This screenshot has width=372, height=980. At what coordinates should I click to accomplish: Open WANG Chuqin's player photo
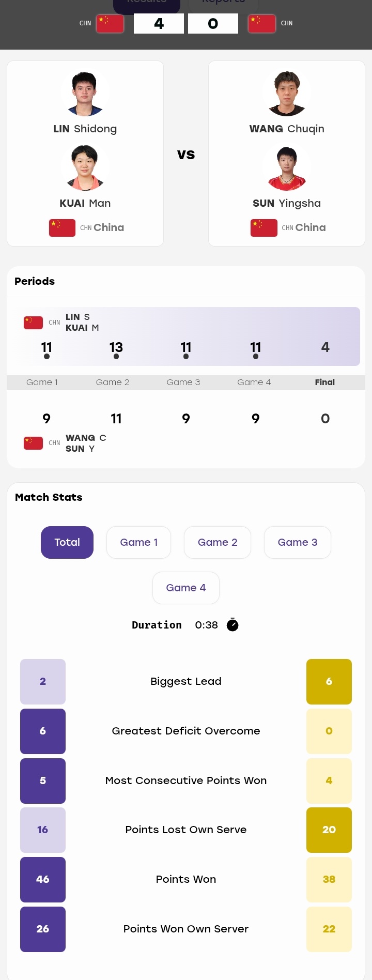pos(287,93)
